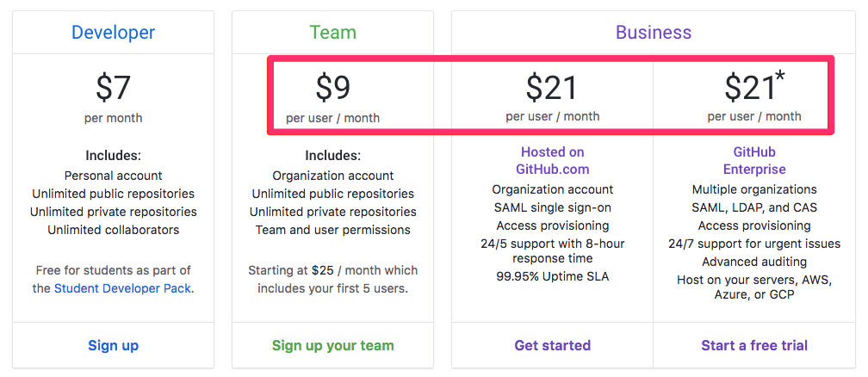Click the Advanced auditing feature text
This screenshot has width=868, height=377.
[x=754, y=262]
